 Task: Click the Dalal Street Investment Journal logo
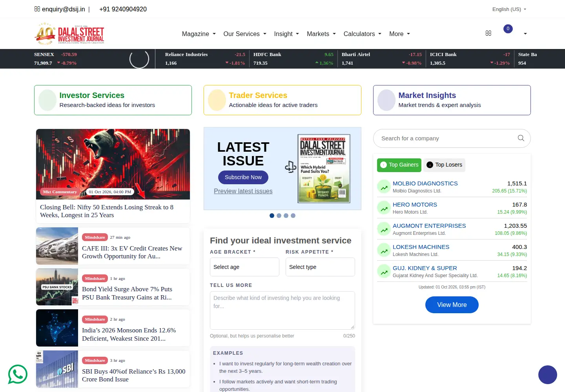click(70, 34)
